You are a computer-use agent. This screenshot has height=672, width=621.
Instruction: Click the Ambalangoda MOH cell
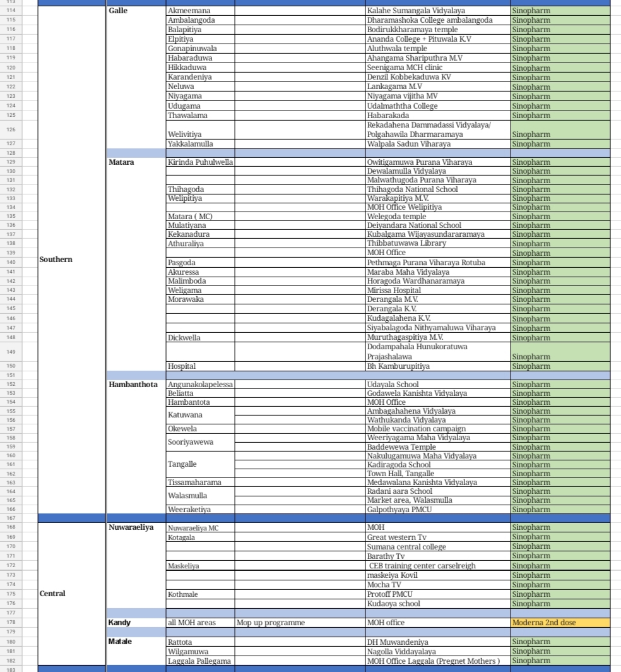point(200,20)
